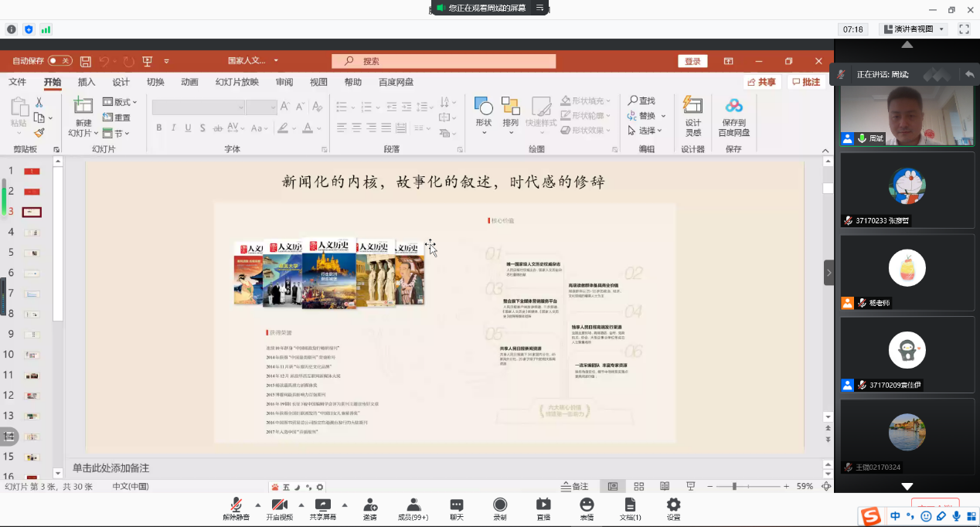Open the 幻灯片放映 ribbon tab
The width and height of the screenshot is (980, 527).
pos(236,82)
